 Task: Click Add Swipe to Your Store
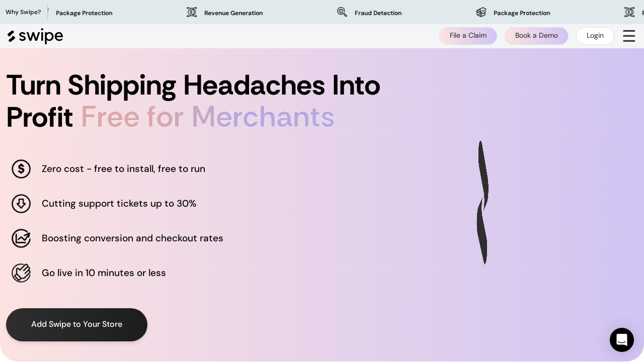point(76,324)
